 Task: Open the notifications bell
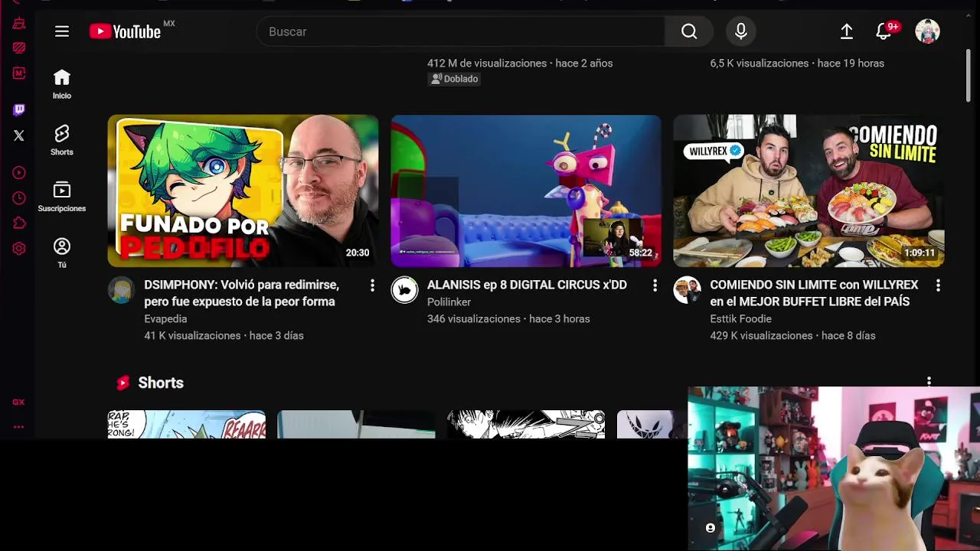click(x=884, y=31)
